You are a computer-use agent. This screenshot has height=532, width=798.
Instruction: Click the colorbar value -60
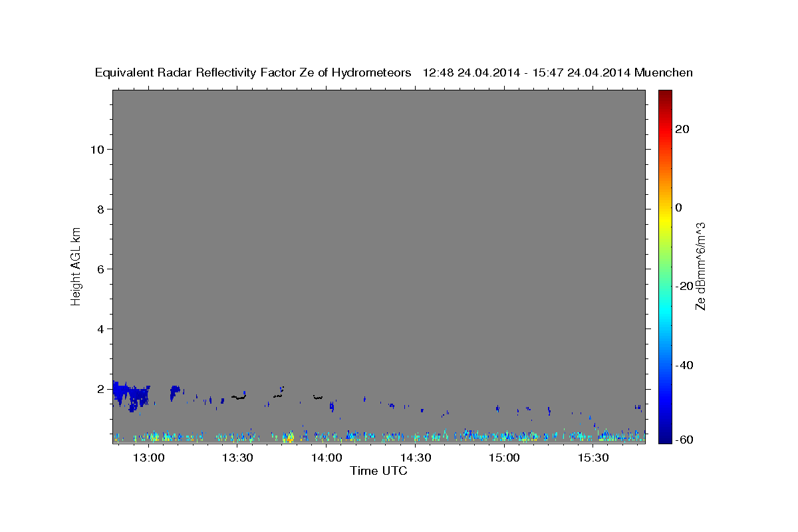tap(685, 439)
